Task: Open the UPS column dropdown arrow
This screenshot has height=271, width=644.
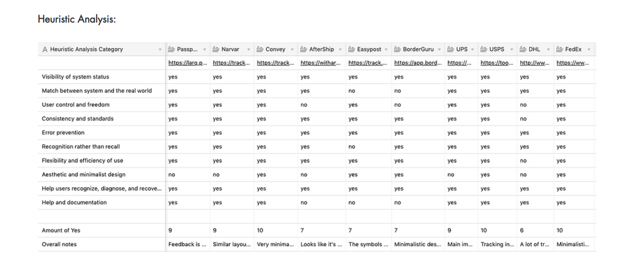Action: coord(472,49)
